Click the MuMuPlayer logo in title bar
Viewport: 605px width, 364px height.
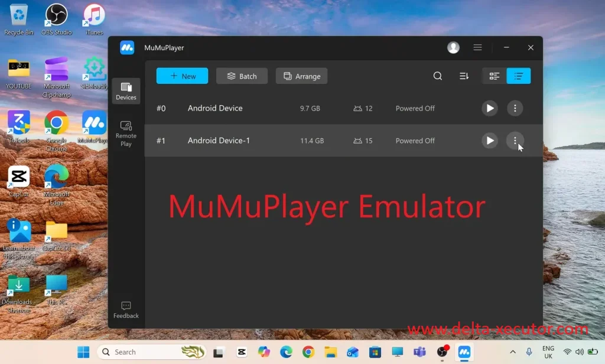[127, 47]
